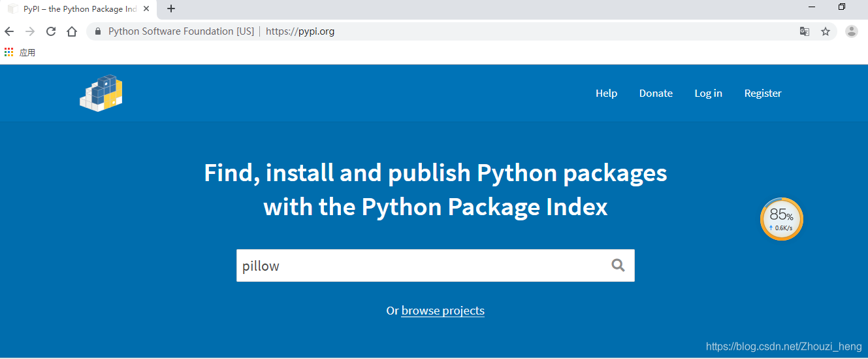Open the translate page icon

point(805,31)
